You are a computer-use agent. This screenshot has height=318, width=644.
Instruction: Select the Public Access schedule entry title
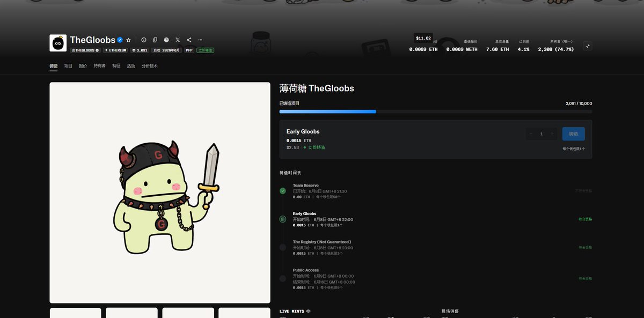click(306, 270)
